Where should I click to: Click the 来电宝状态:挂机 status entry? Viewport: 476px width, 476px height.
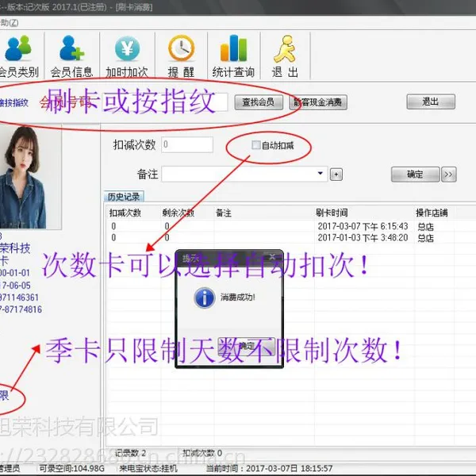coord(148,468)
